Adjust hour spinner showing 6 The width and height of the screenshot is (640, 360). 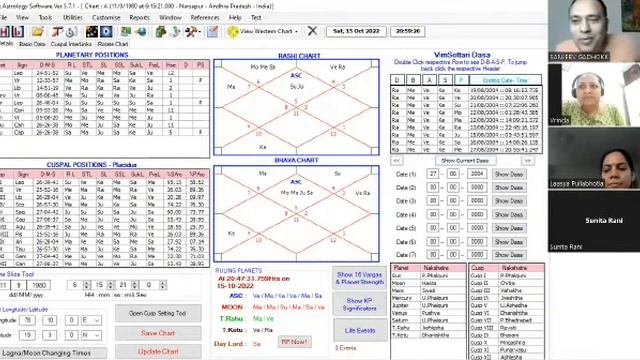87,285
